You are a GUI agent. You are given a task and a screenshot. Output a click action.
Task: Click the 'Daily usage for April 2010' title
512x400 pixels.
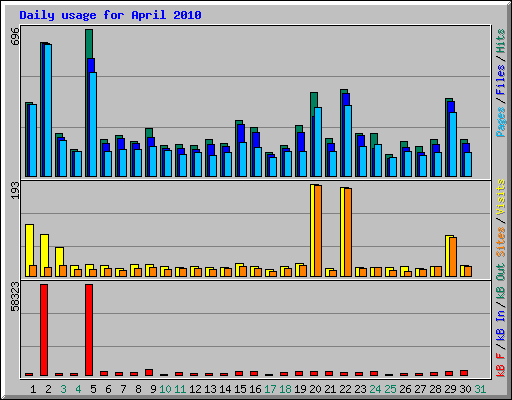110,15
